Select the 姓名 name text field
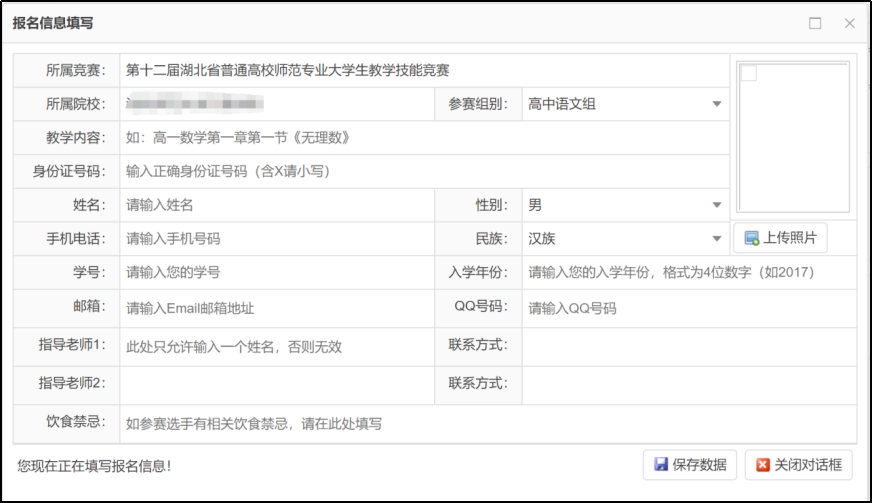The width and height of the screenshot is (872, 503). (x=277, y=205)
